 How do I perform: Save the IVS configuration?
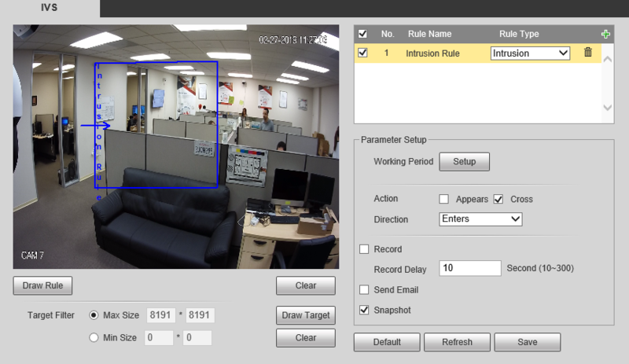coord(527,342)
